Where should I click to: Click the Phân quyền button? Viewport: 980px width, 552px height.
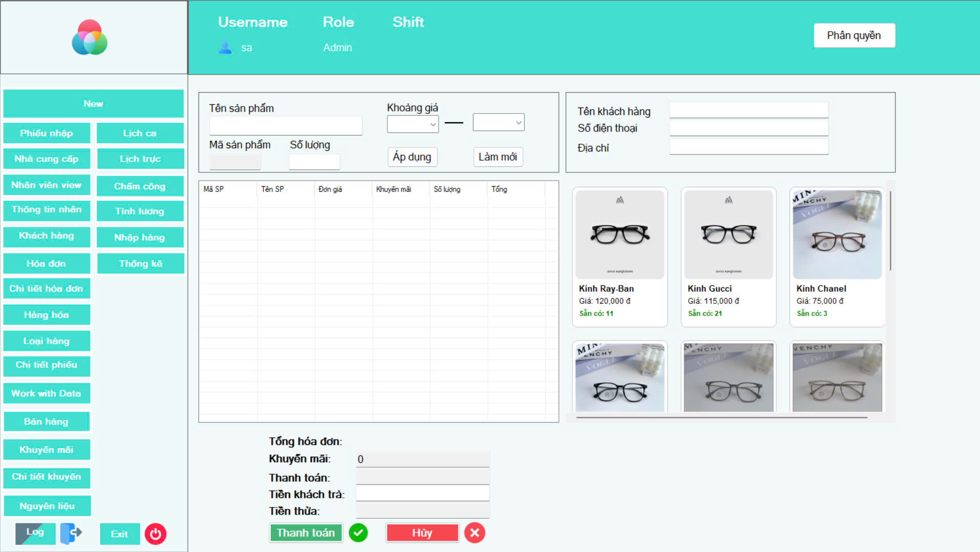(854, 35)
